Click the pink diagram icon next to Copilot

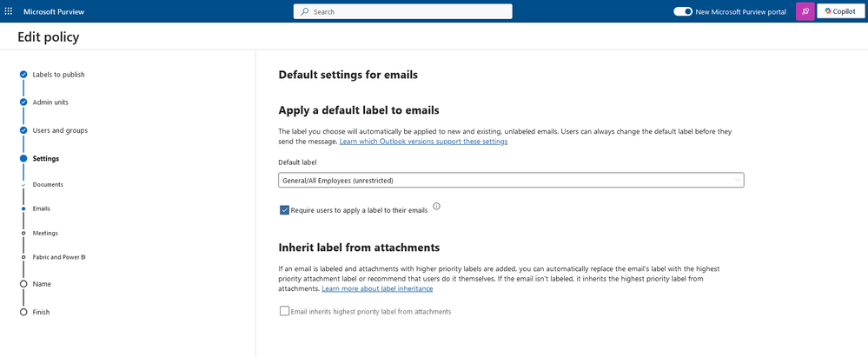[x=805, y=11]
